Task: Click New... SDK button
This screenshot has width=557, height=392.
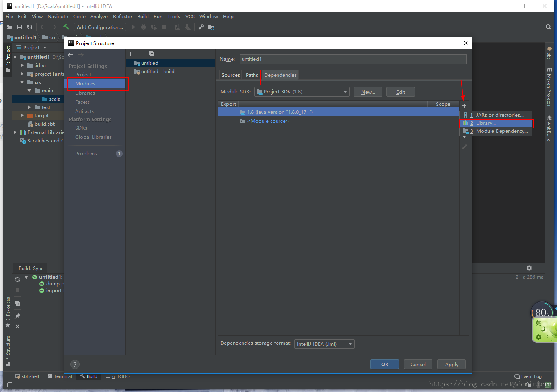Action: 368,92
